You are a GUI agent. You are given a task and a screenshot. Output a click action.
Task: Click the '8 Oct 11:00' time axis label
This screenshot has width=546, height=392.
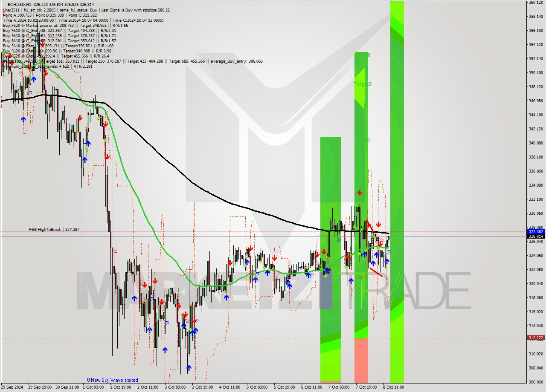coord(393,387)
